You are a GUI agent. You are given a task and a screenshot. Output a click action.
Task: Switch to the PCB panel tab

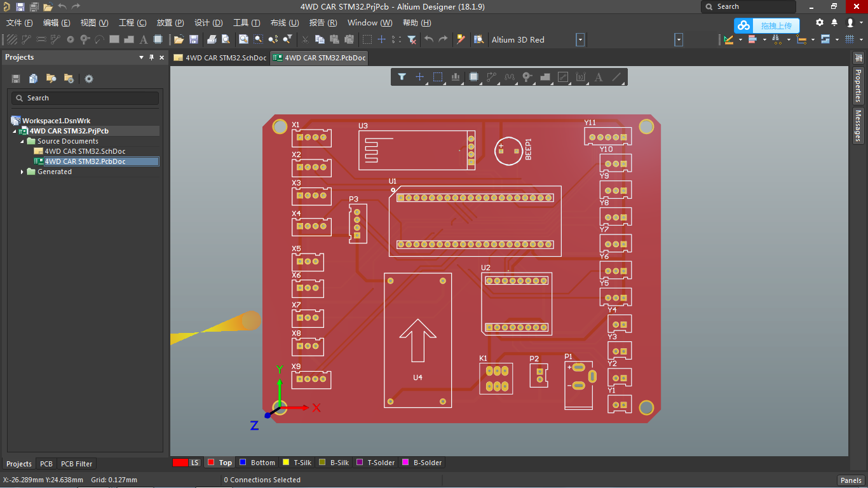pos(46,464)
